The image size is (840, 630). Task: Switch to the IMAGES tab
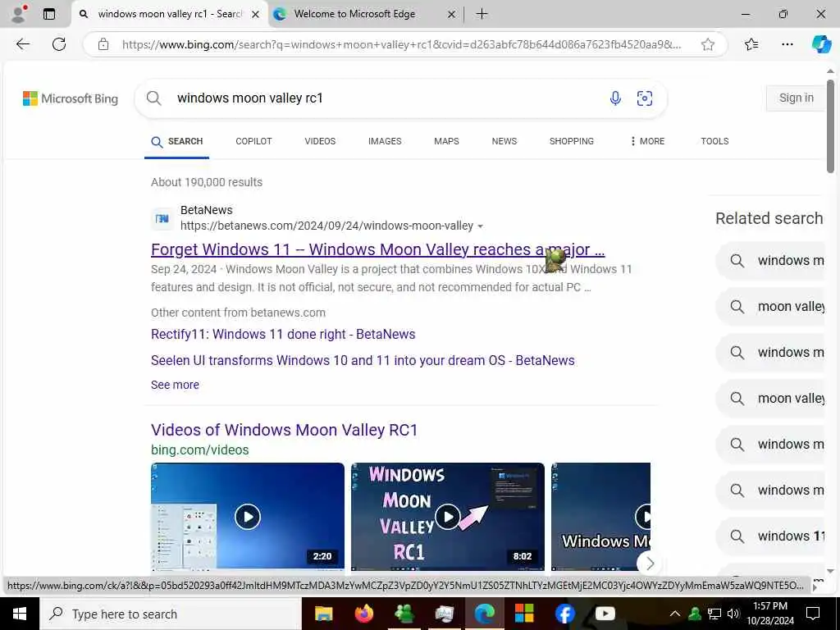385,141
